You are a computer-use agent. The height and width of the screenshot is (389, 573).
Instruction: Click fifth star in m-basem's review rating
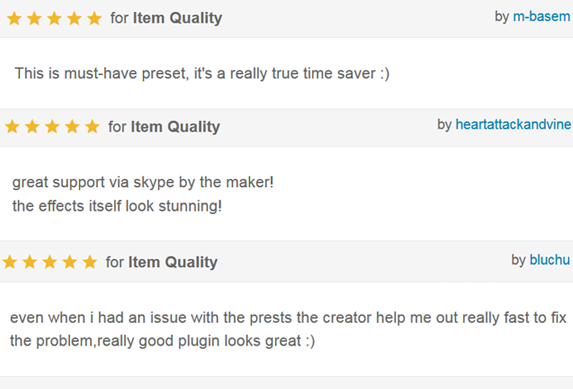94,18
